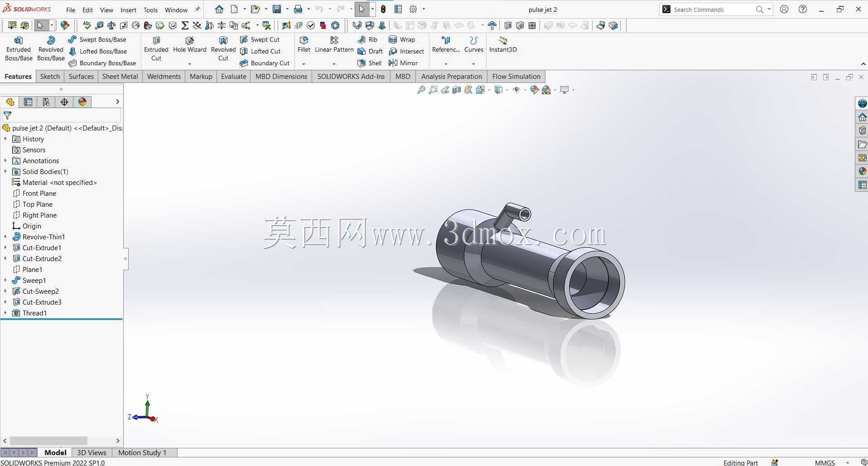The height and width of the screenshot is (466, 868).
Task: Click the Home icon in the title bar
Action: click(x=219, y=9)
